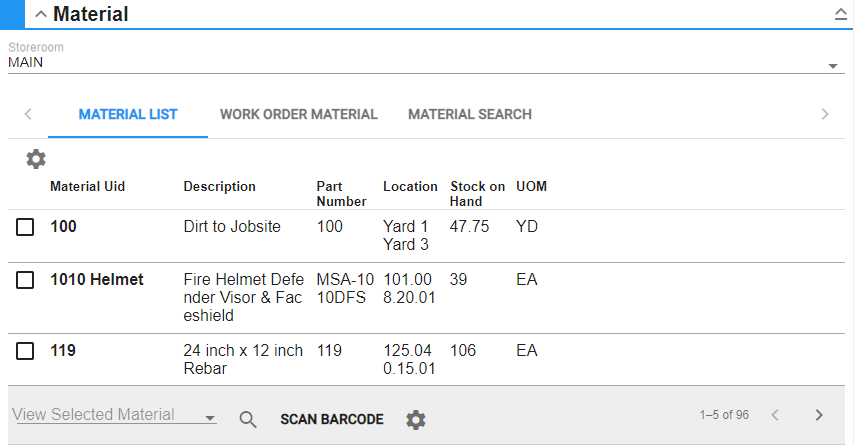Go to next page of materials
Viewport: 854px width, 445px height.
pyautogui.click(x=818, y=415)
